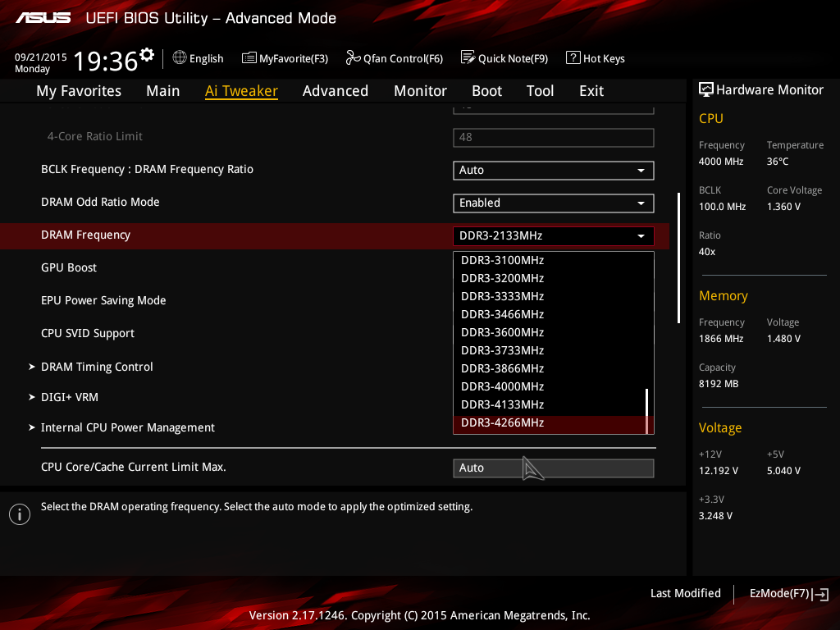Open BCLK:DRAM Frequency Ratio dropdown
840x630 pixels.
554,171
